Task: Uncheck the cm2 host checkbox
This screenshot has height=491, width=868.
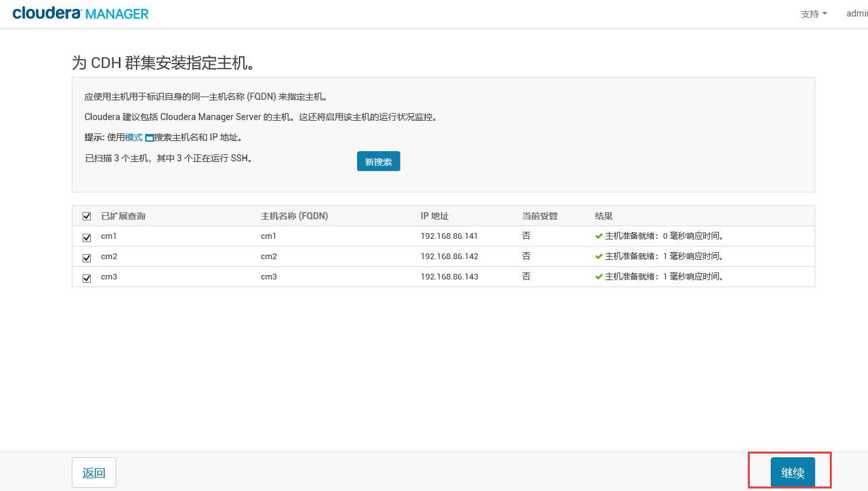Action: (87, 258)
